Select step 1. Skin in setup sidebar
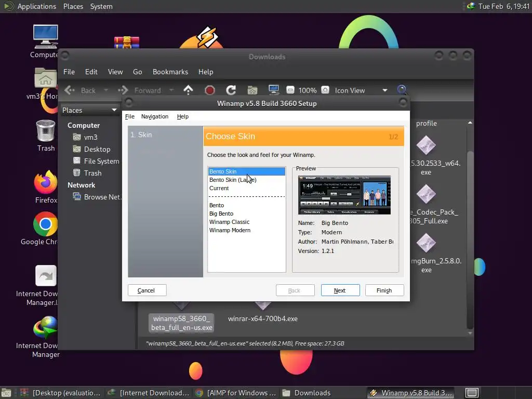 tap(141, 135)
